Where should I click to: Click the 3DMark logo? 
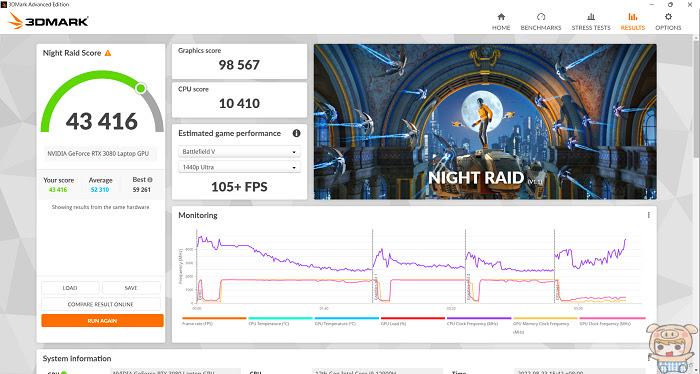pyautogui.click(x=48, y=21)
